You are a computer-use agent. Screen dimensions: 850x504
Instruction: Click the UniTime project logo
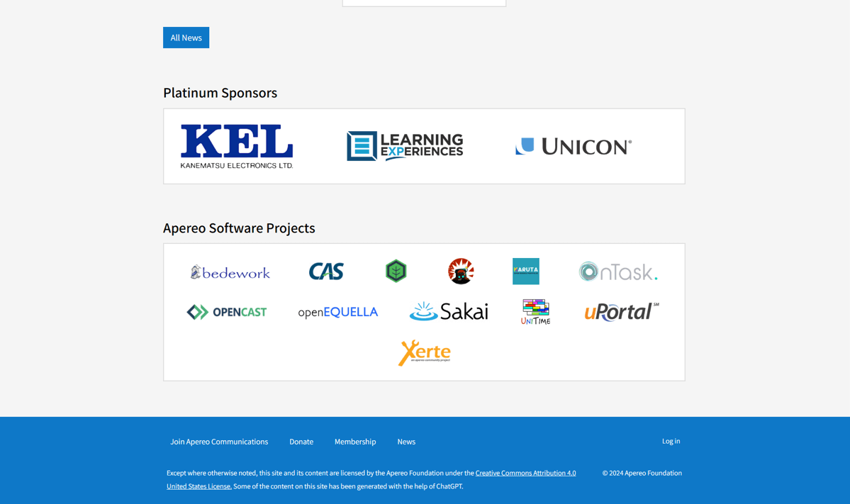point(535,312)
